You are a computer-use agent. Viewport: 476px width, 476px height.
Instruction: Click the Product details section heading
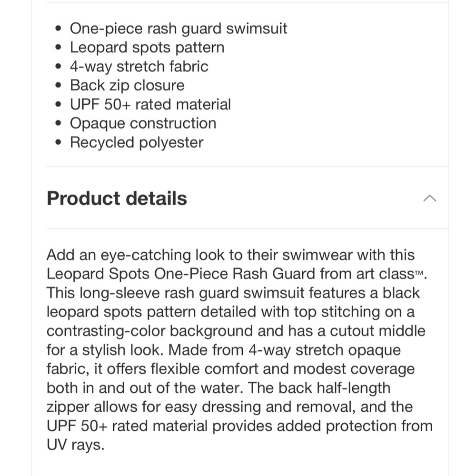pos(117,198)
